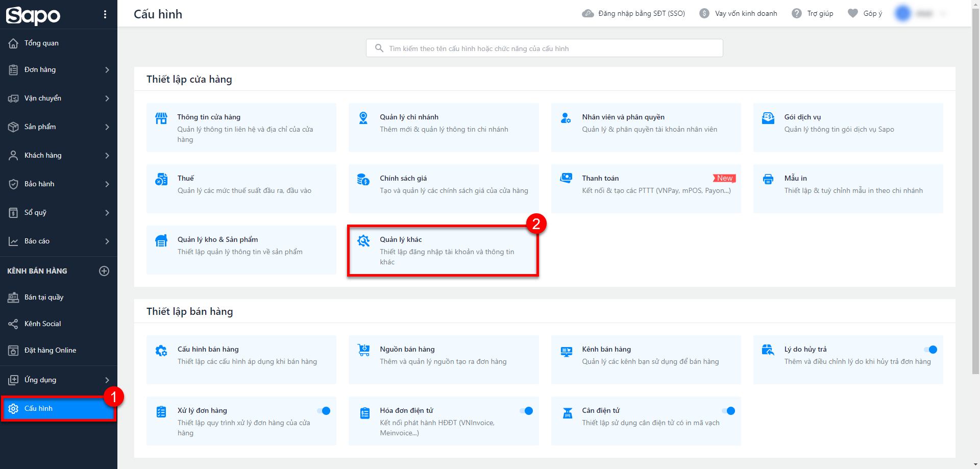This screenshot has height=469, width=980.
Task: Click the Bảo hành shield icon
Action: pyautogui.click(x=13, y=184)
